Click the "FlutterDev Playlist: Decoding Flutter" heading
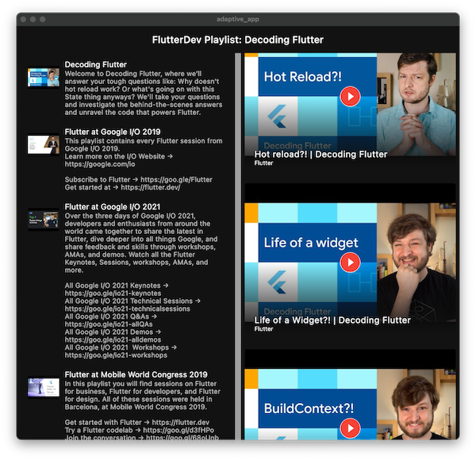Image resolution: width=476 pixels, height=460 pixels. pyautogui.click(x=237, y=40)
